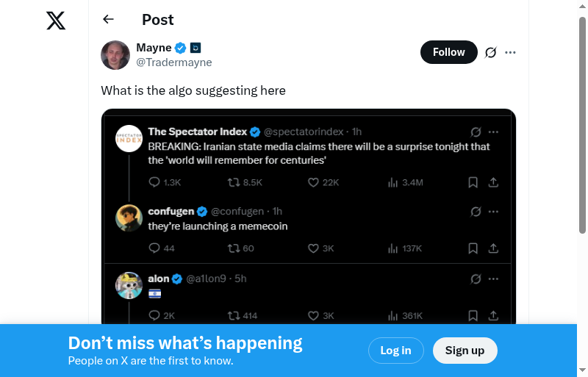The height and width of the screenshot is (377, 588).
Task: Like the Spectator Index tweet with 22K
Action: (313, 182)
